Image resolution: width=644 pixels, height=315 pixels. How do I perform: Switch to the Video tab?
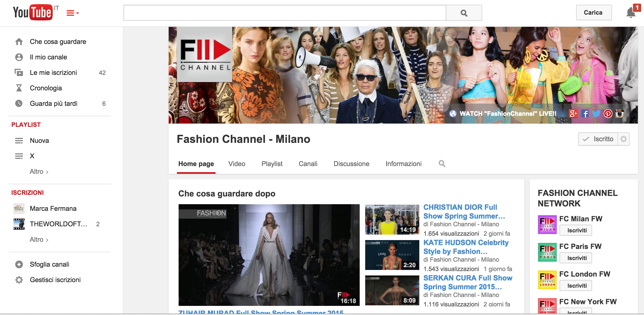pos(237,164)
